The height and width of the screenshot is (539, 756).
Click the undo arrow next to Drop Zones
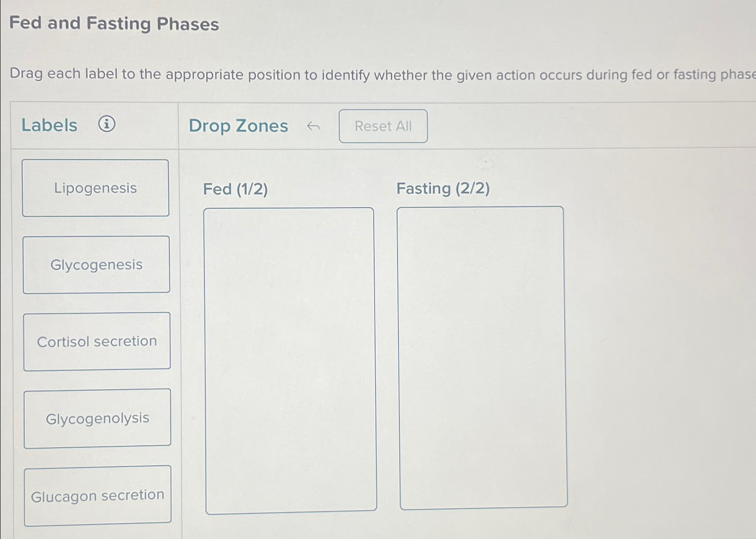[x=314, y=126]
